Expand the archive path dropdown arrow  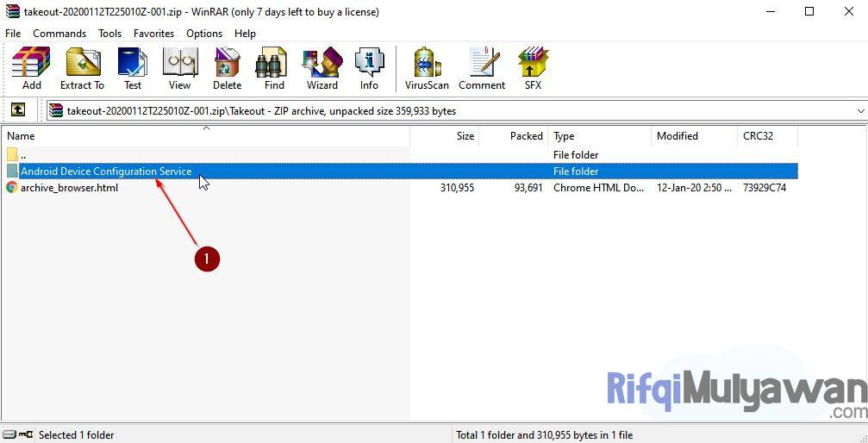click(x=860, y=110)
